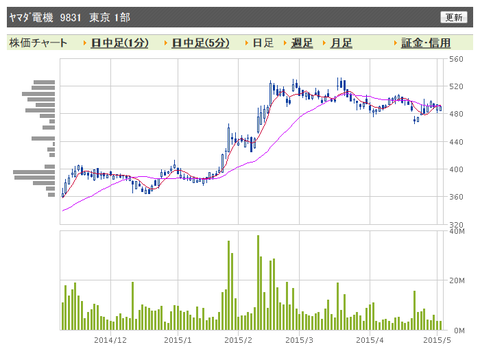Screen dimensions: 480x360
Task: Click the orange arrow before 日中足(5分)
Action: (x=166, y=43)
